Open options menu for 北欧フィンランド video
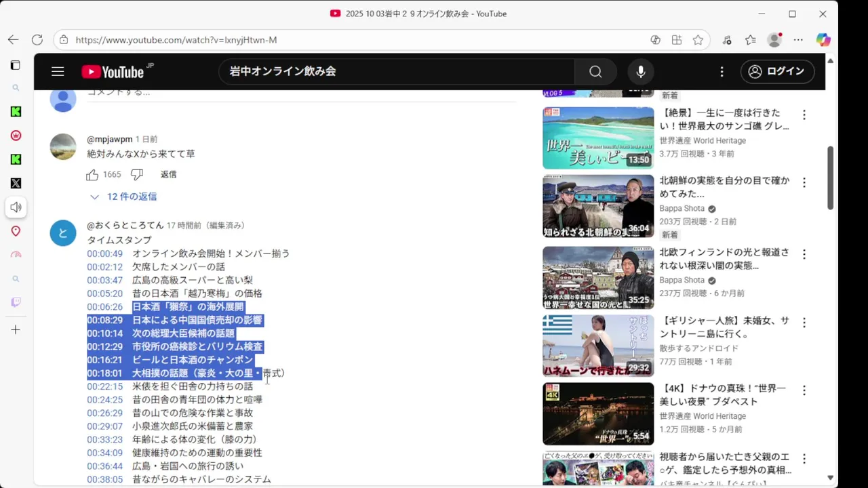The height and width of the screenshot is (488, 868). coord(804,254)
